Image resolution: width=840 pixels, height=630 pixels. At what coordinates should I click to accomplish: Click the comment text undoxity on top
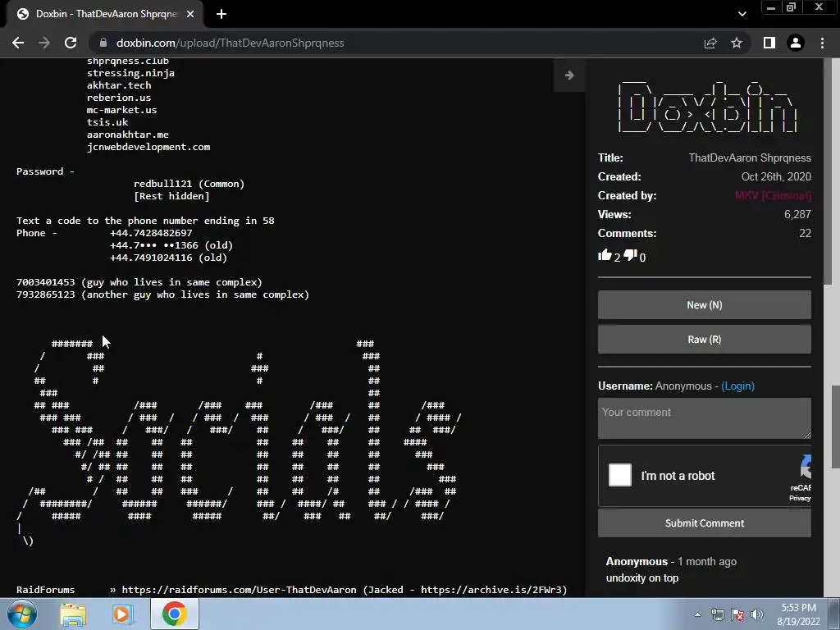(641, 578)
